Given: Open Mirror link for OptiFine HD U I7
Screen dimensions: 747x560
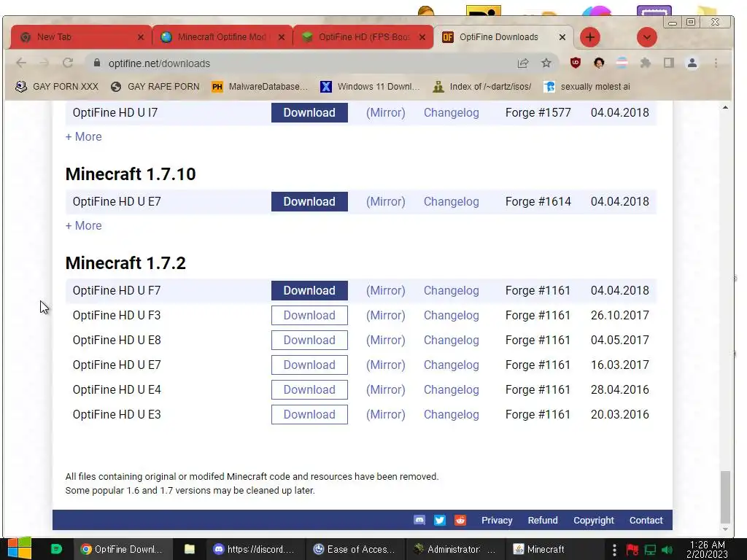Looking at the screenshot, I should coord(385,113).
